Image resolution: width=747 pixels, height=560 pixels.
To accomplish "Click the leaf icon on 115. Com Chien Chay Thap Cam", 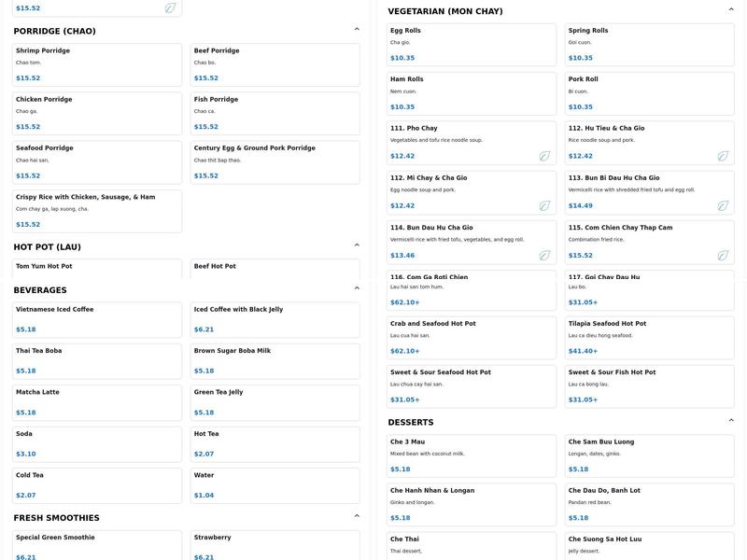I will 723,256.
